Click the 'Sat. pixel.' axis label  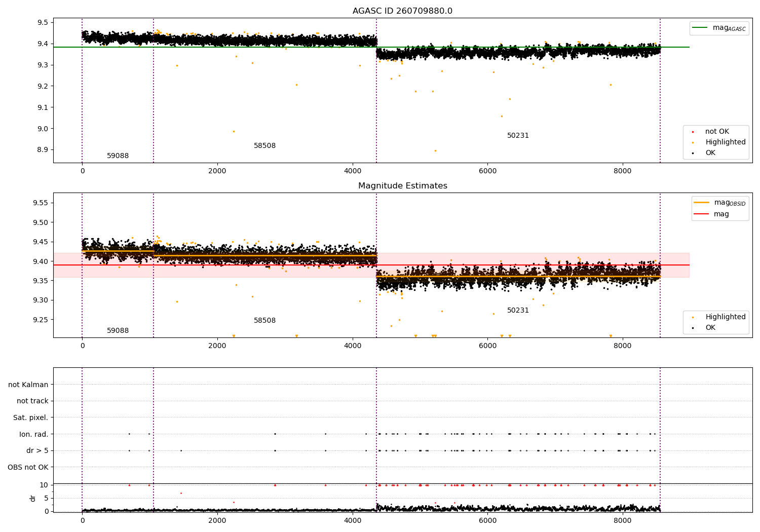click(30, 417)
